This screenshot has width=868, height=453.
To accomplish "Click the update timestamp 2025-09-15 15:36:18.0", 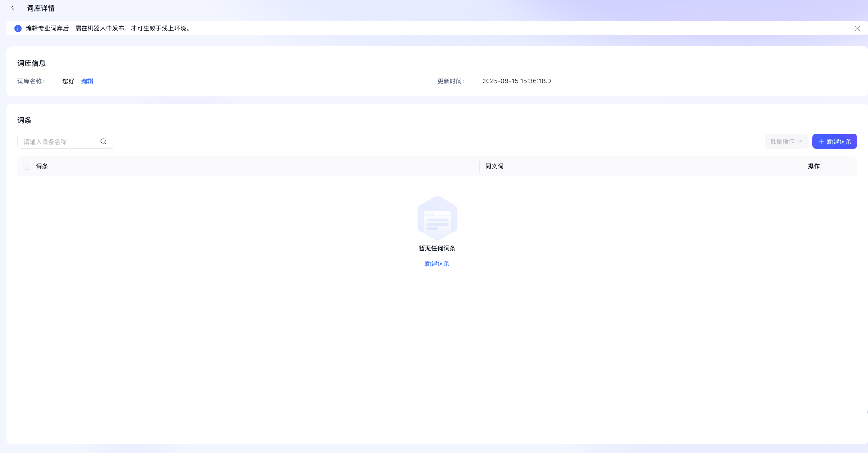I will (516, 81).
